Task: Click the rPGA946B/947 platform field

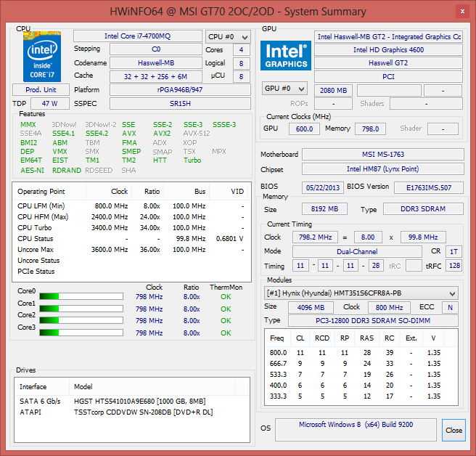Action: tap(180, 90)
